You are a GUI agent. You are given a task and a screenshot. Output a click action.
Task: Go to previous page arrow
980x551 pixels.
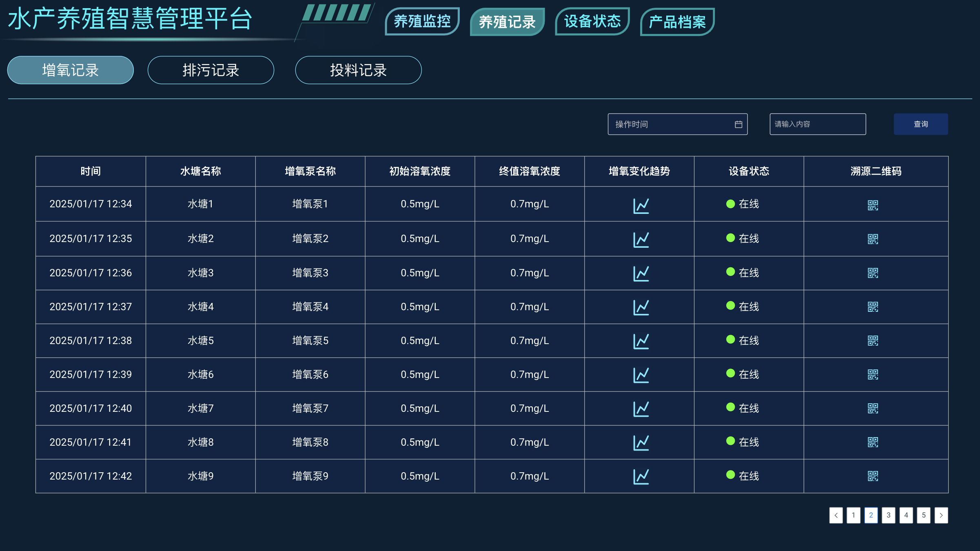(x=836, y=515)
